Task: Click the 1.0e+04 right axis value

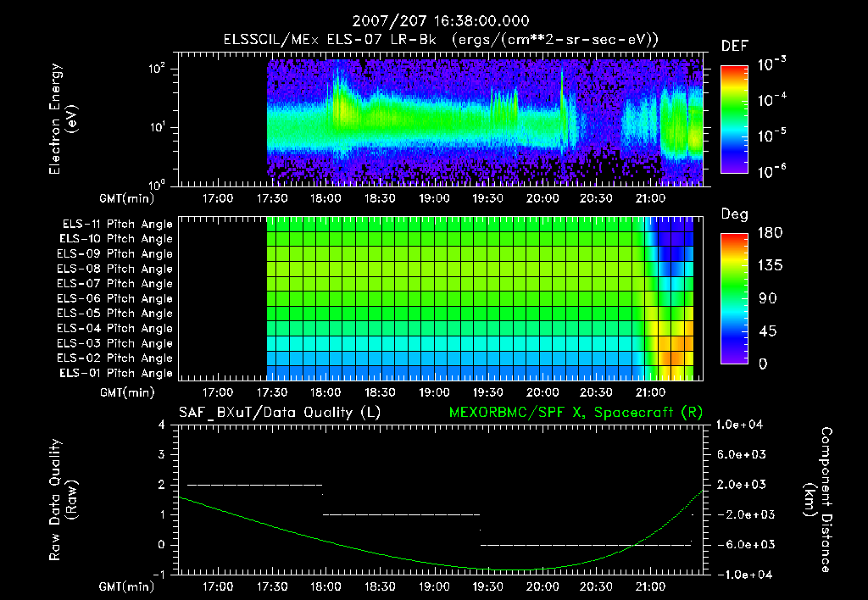Action: pyautogui.click(x=739, y=425)
